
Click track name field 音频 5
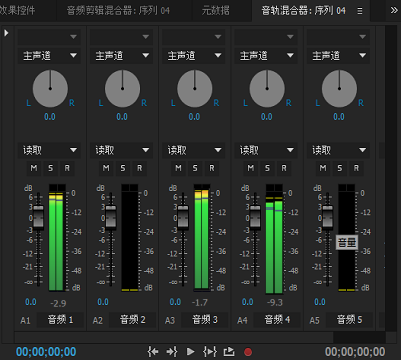(350, 320)
